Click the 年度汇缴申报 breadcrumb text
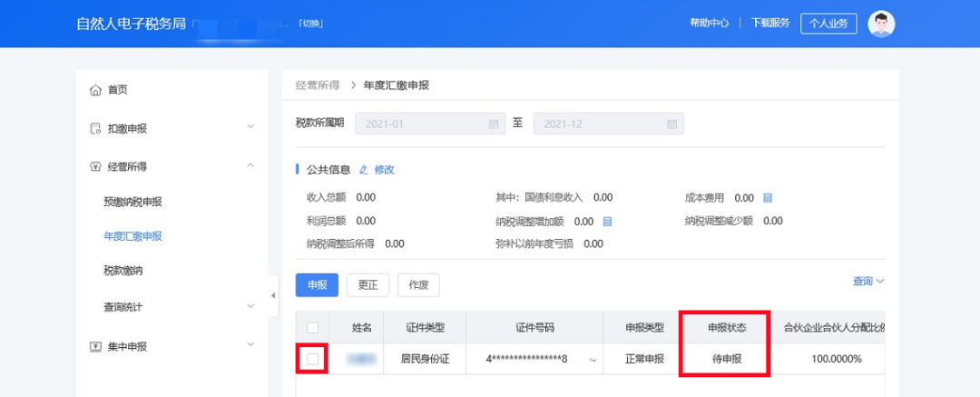980x397 pixels. [397, 85]
